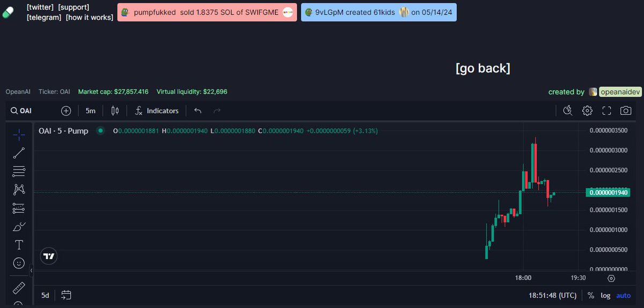
Task: Take a chart snapshot with camera icon
Action: (x=626, y=111)
